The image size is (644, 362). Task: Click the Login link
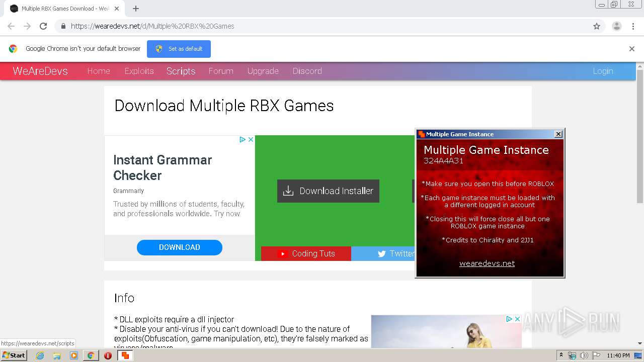[603, 71]
